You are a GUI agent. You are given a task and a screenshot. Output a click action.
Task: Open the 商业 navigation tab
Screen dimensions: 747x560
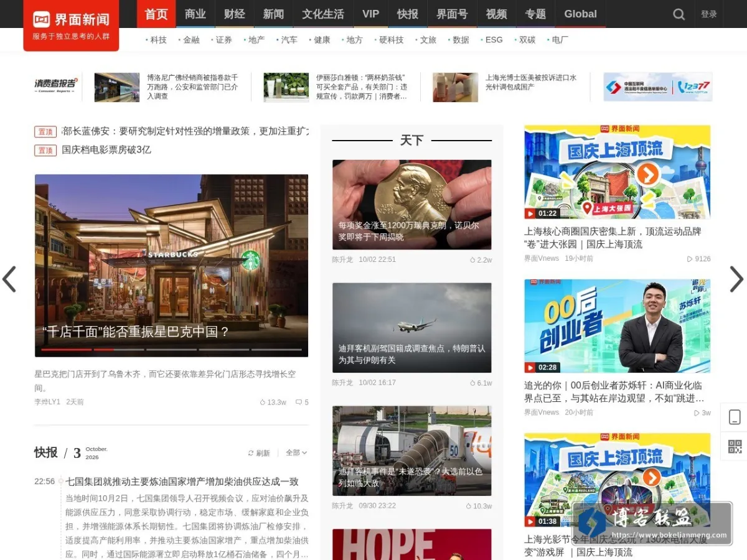pyautogui.click(x=195, y=14)
